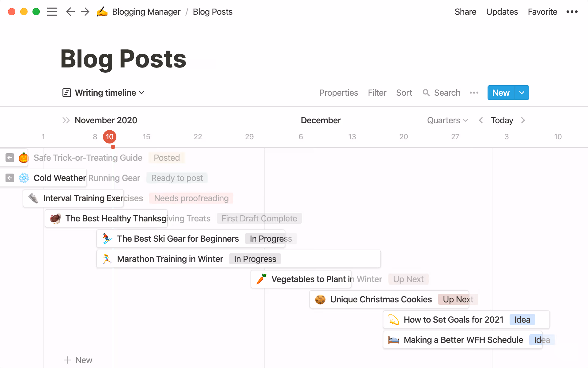Image resolution: width=588 pixels, height=368 pixels.
Task: Click the back-arrow chip on the Cold Weather card
Action: [x=9, y=178]
